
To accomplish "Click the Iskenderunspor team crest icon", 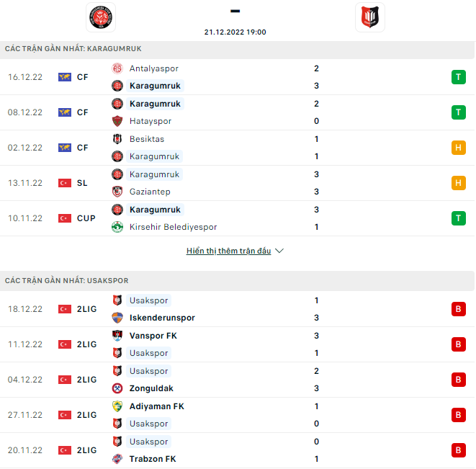I will point(117,318).
